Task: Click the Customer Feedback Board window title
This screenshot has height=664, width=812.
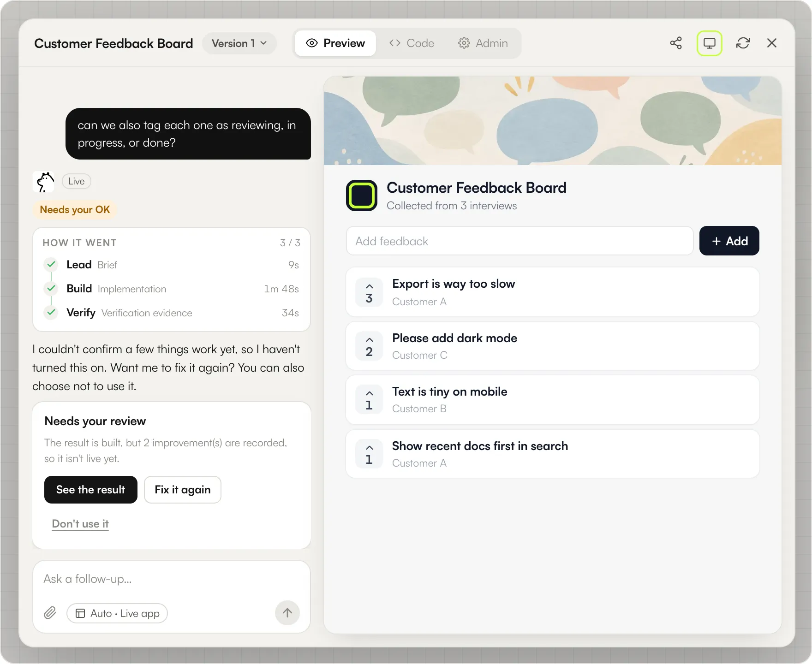Action: [113, 43]
